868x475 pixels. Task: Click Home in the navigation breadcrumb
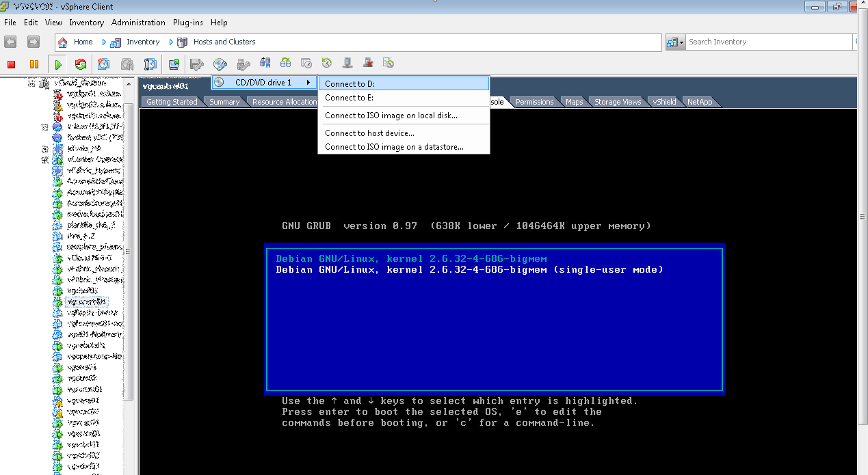(x=83, y=42)
